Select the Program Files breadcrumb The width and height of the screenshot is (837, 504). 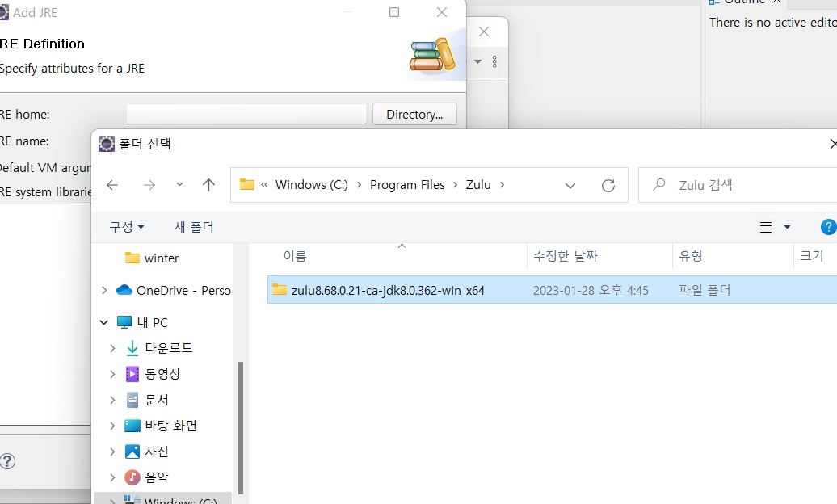[x=407, y=185]
